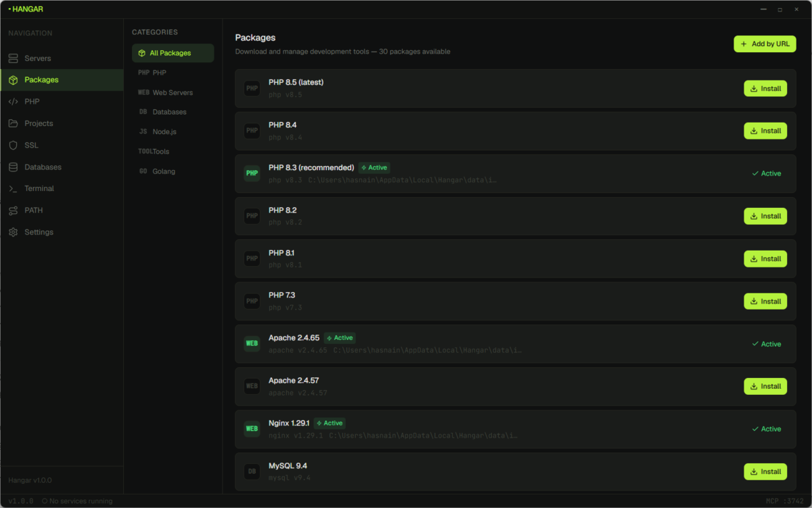This screenshot has height=508, width=812.
Task: Click the PHP 8.5 package icon
Action: tap(252, 88)
